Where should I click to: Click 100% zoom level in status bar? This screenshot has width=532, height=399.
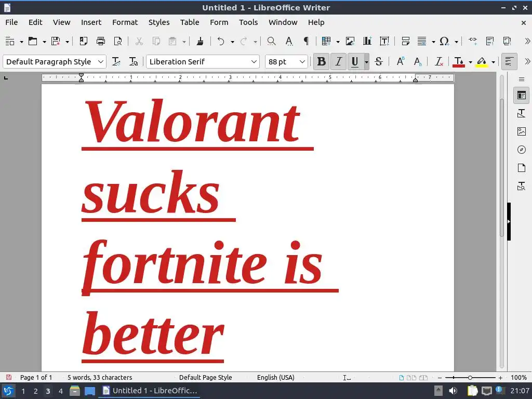point(519,377)
